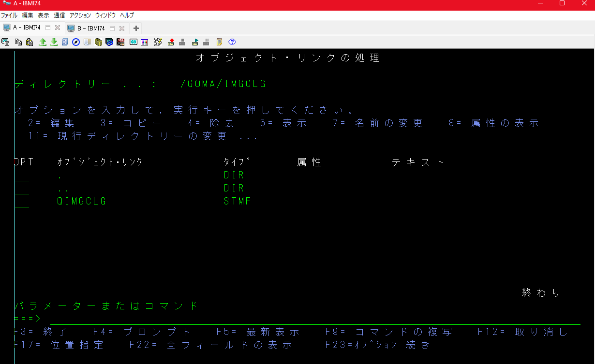Image resolution: width=595 pixels, height=364 pixels.
Task: Click F4= プロンプト function key text
Action: (143, 332)
